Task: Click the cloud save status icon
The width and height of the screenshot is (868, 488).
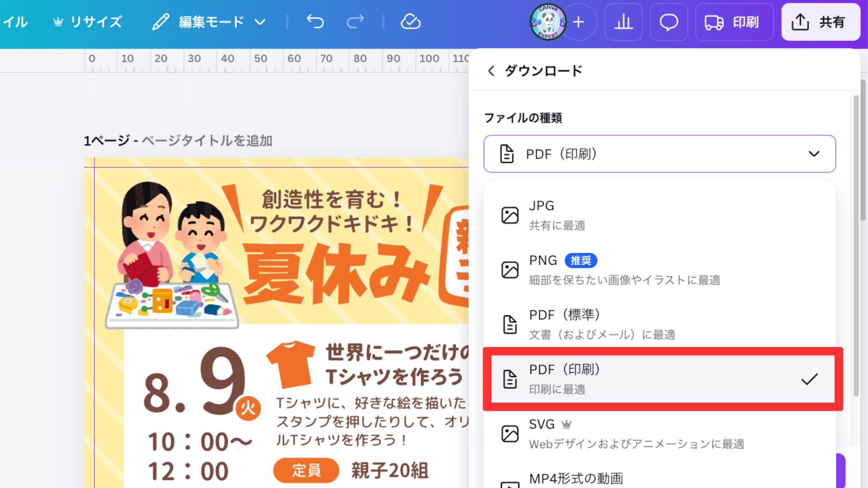Action: pyautogui.click(x=410, y=22)
